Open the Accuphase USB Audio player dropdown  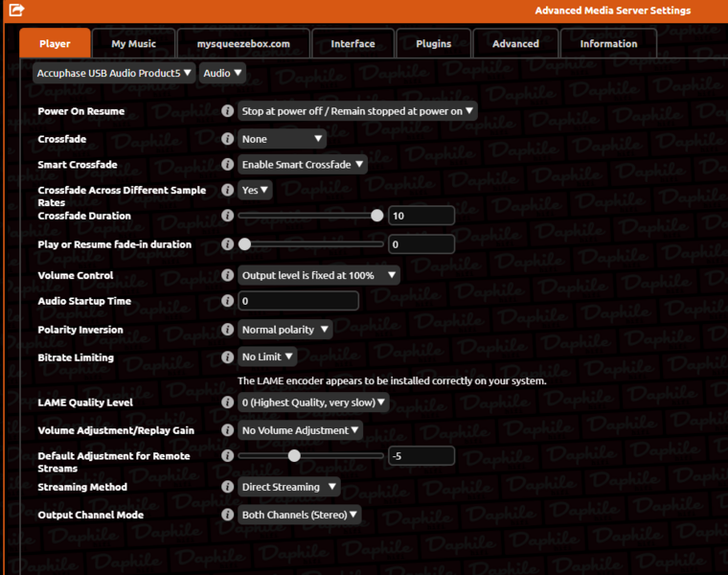[114, 73]
